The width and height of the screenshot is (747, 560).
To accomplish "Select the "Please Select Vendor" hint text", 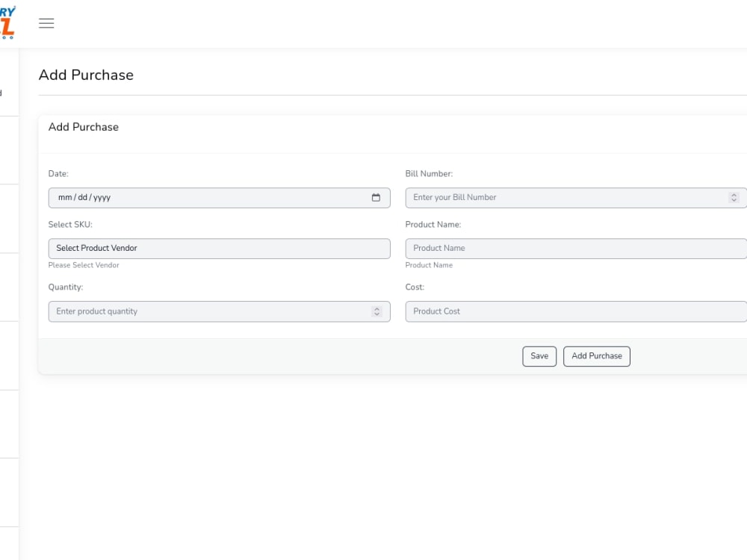I will coord(84,265).
